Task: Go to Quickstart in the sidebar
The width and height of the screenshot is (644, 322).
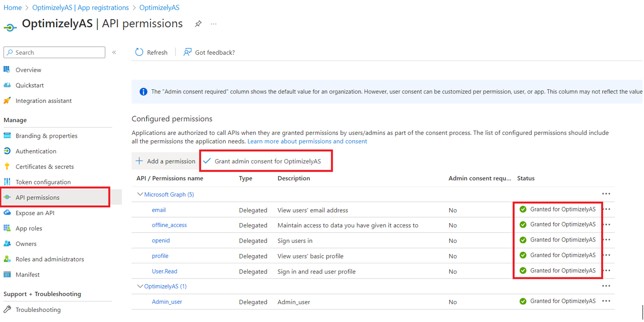Action: pos(30,85)
